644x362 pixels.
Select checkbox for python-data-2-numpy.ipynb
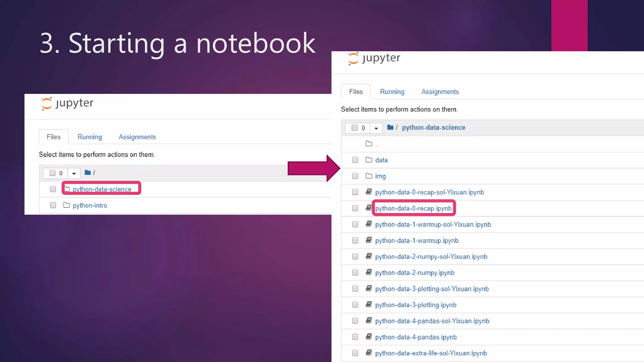coord(355,272)
